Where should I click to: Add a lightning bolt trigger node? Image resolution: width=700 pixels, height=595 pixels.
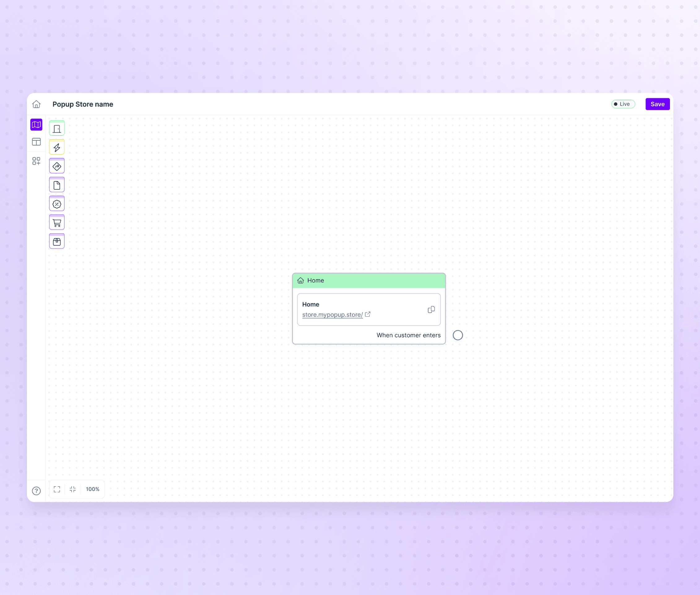(57, 148)
